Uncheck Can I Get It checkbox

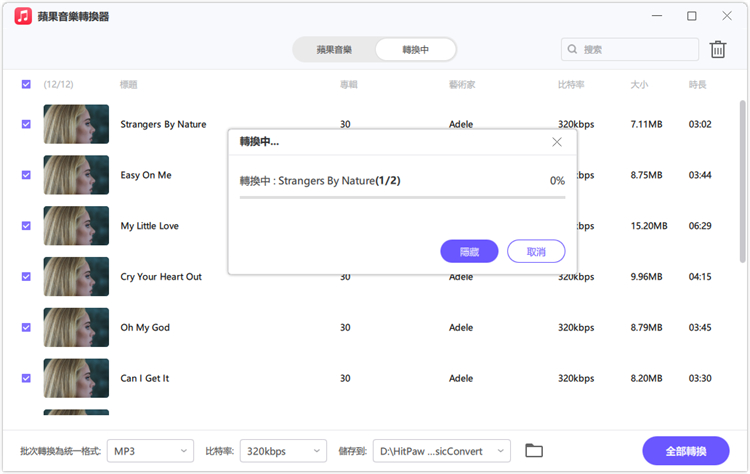[x=26, y=378]
